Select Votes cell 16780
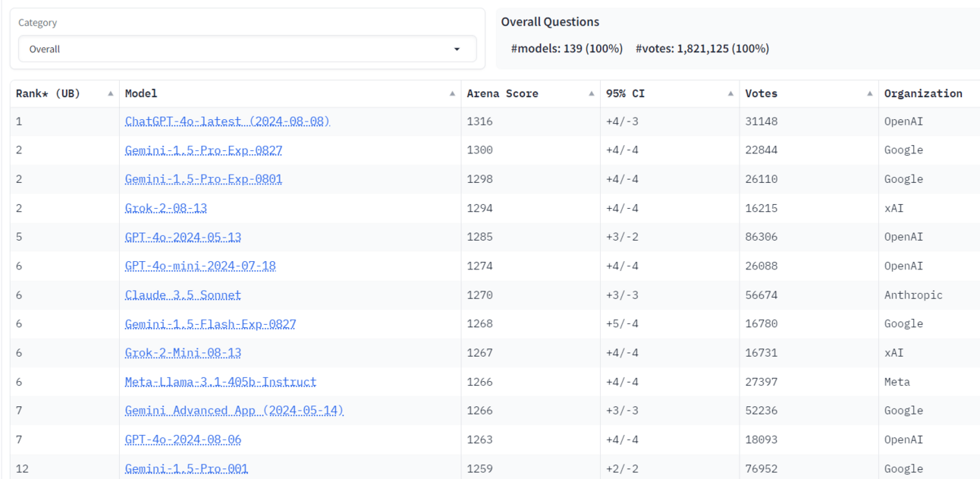The width and height of the screenshot is (980, 479). point(809,324)
